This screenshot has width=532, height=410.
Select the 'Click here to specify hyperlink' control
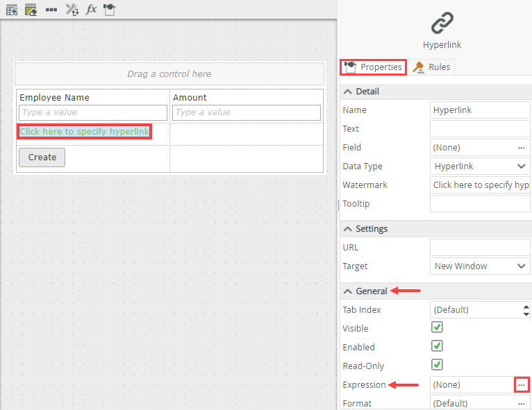click(84, 132)
